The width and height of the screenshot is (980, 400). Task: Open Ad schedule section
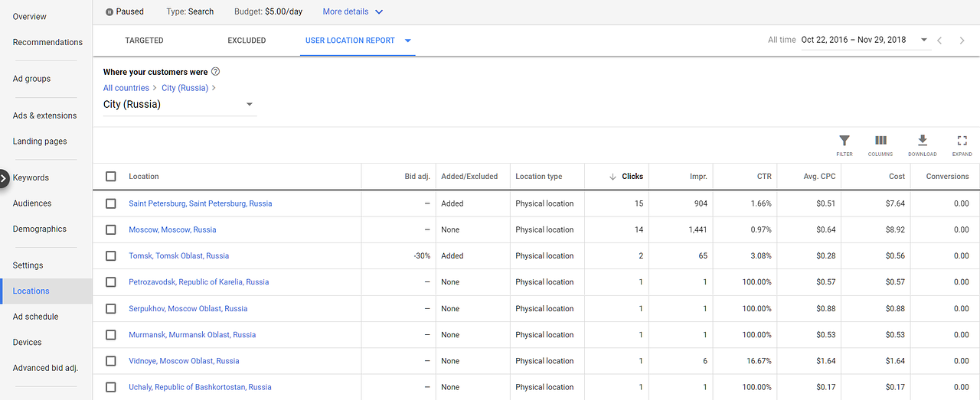click(x=35, y=317)
